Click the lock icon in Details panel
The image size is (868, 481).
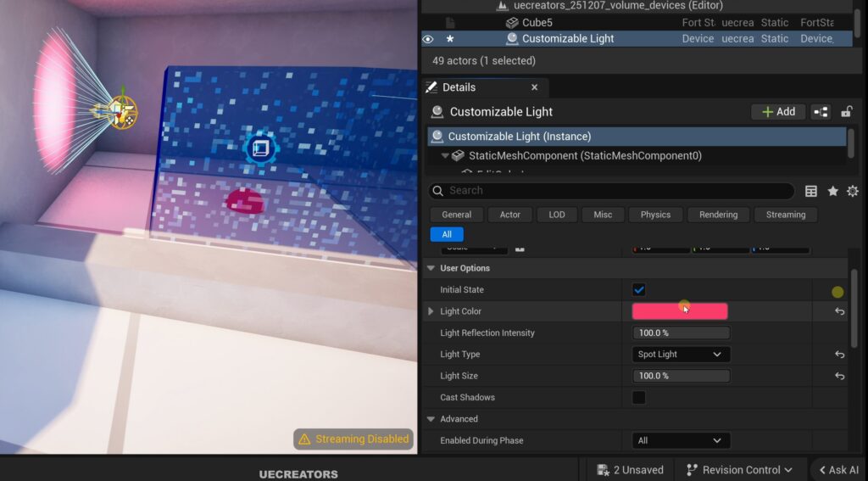pos(846,112)
